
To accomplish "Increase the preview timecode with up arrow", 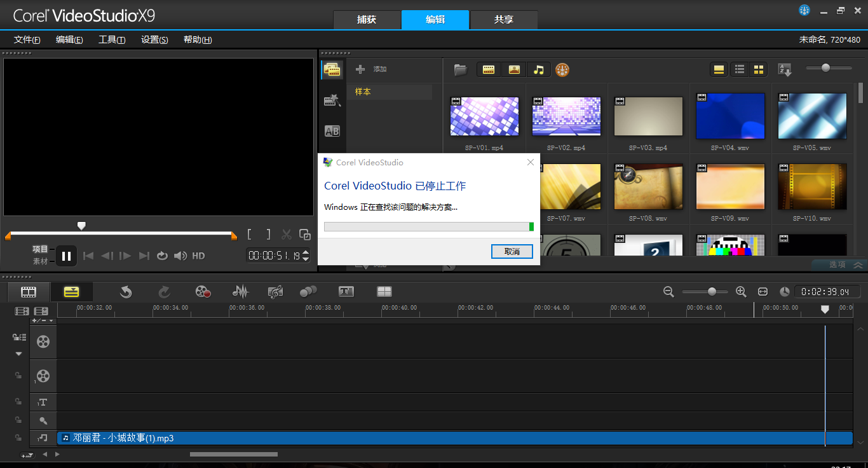I will [x=306, y=252].
